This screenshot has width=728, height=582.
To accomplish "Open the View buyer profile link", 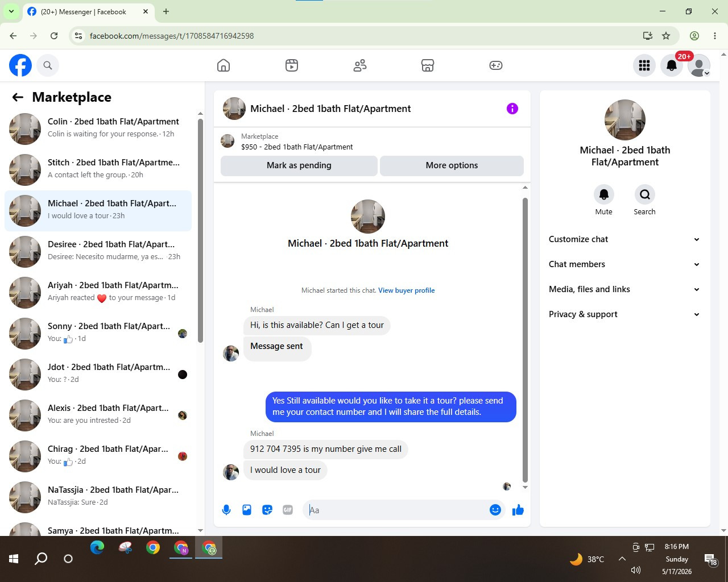I will [x=406, y=290].
